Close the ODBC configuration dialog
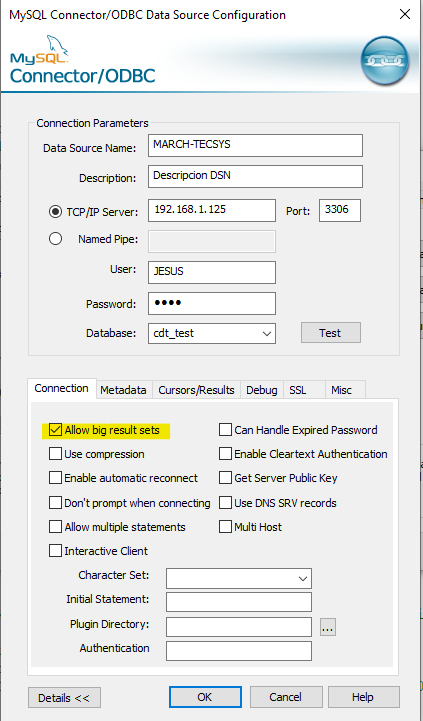Viewport: 423px width, 721px height. tap(405, 14)
